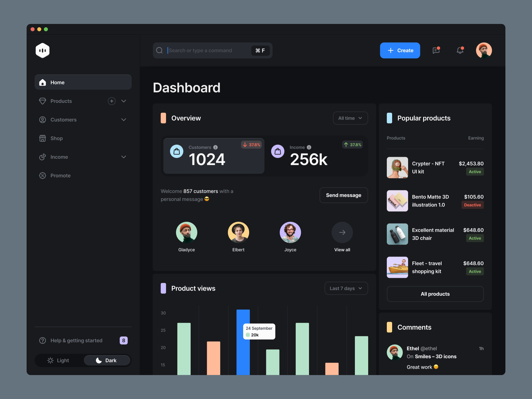Switch to Light theme
The width and height of the screenshot is (532, 399).
click(x=59, y=360)
